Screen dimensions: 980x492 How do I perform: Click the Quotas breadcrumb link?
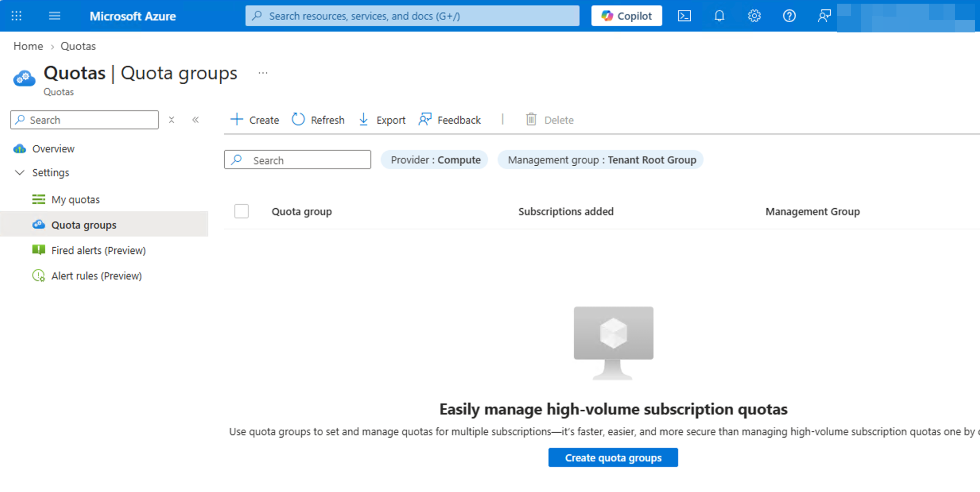click(x=78, y=46)
